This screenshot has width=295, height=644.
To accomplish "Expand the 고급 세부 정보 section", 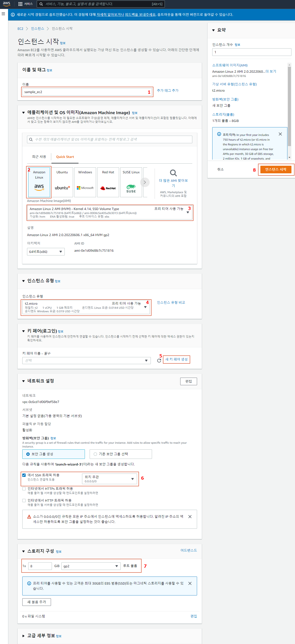I will click(x=23, y=636).
